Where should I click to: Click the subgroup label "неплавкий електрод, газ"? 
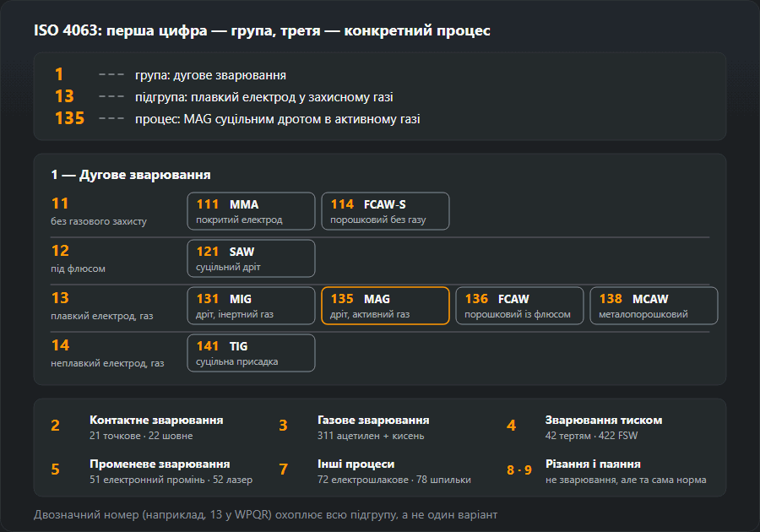[107, 363]
